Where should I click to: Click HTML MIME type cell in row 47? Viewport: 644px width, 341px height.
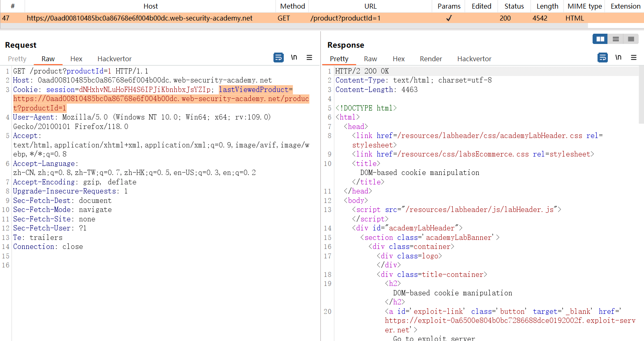tap(575, 18)
